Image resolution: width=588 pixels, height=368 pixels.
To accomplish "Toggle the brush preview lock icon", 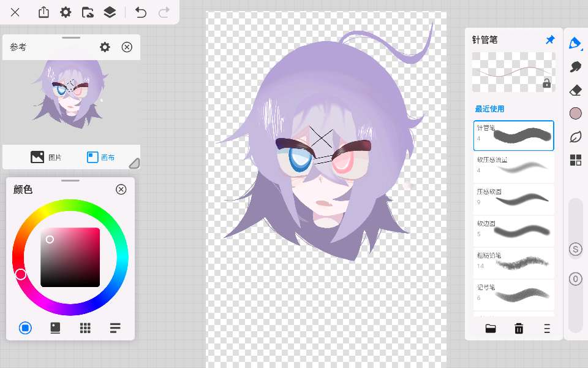I will 546,83.
